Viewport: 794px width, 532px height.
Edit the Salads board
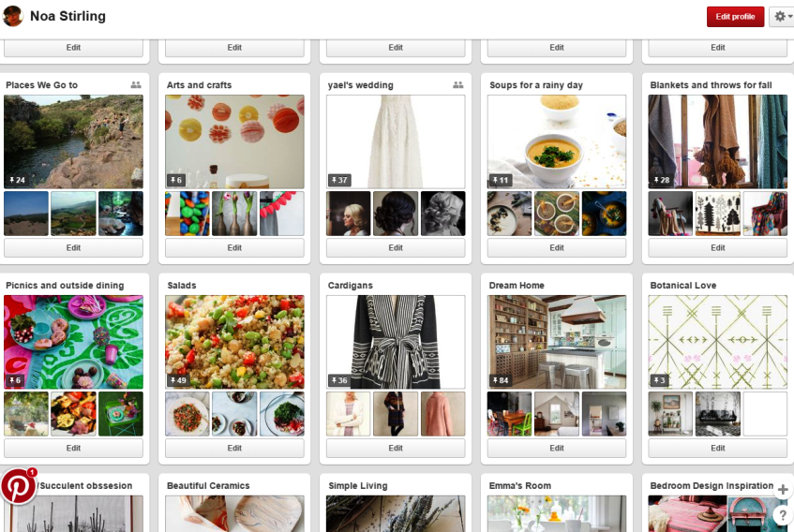[x=234, y=448]
